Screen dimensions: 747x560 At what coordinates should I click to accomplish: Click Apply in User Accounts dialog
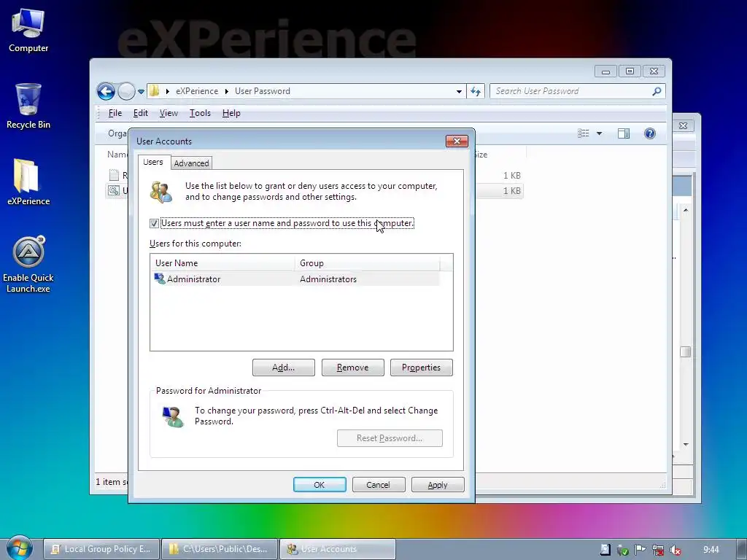pyautogui.click(x=438, y=485)
